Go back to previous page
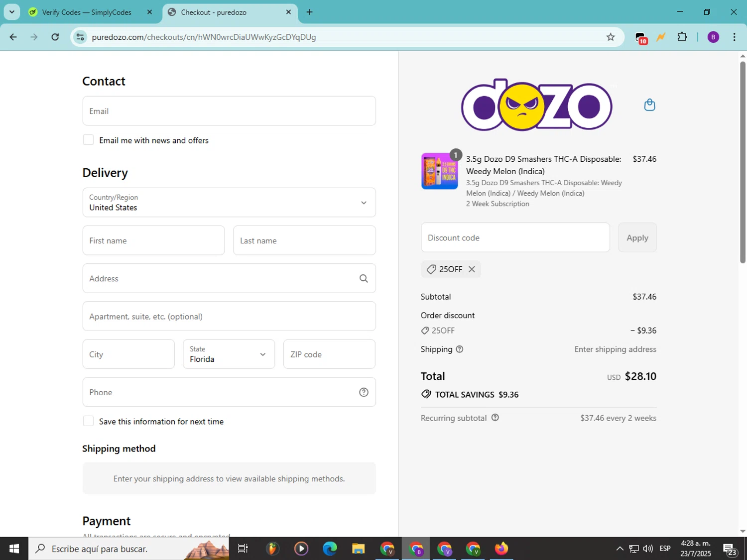Image resolution: width=747 pixels, height=560 pixels. (13, 37)
